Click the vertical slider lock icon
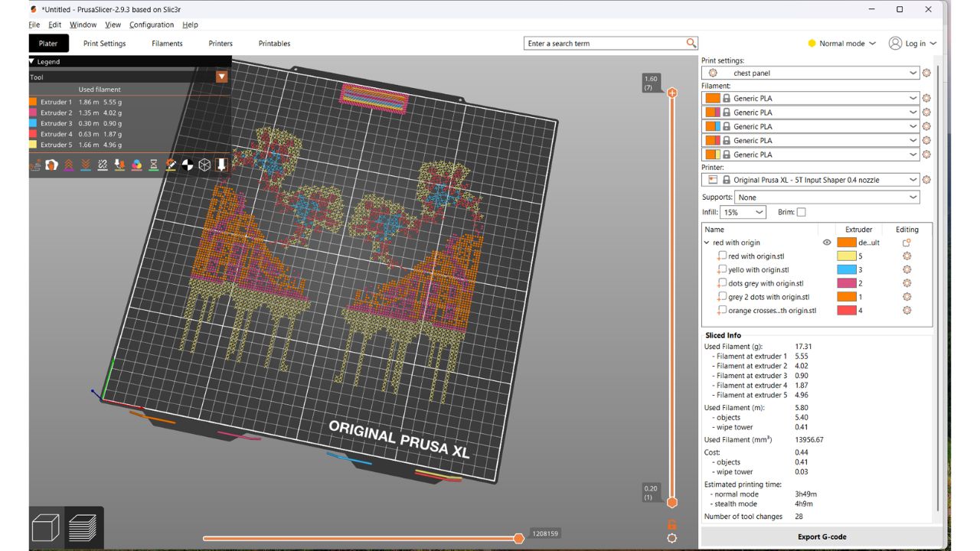Image resolution: width=980 pixels, height=551 pixels. pos(671,524)
